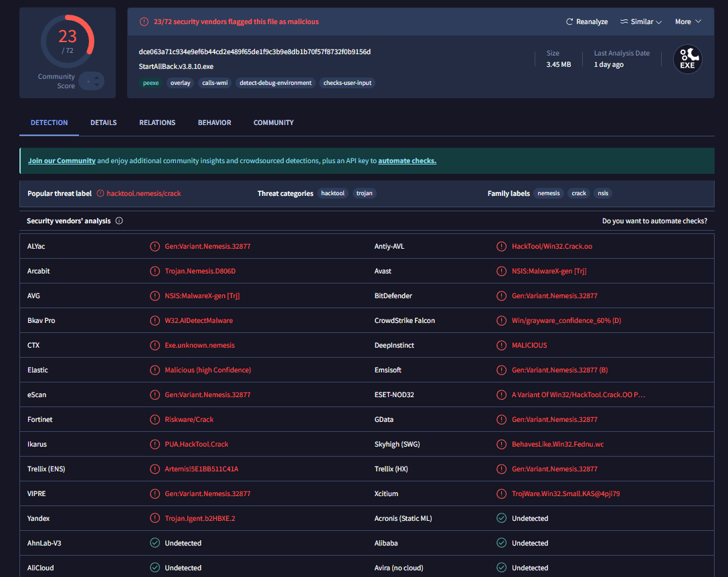Click the 3.45 MB file size value
Image resolution: width=728 pixels, height=577 pixels.
click(x=559, y=64)
